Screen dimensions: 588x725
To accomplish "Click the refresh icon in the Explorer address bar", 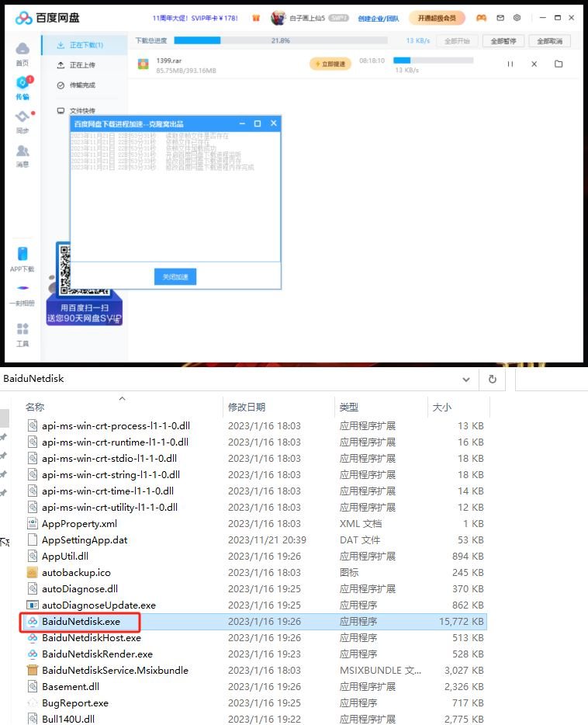I will [x=493, y=379].
